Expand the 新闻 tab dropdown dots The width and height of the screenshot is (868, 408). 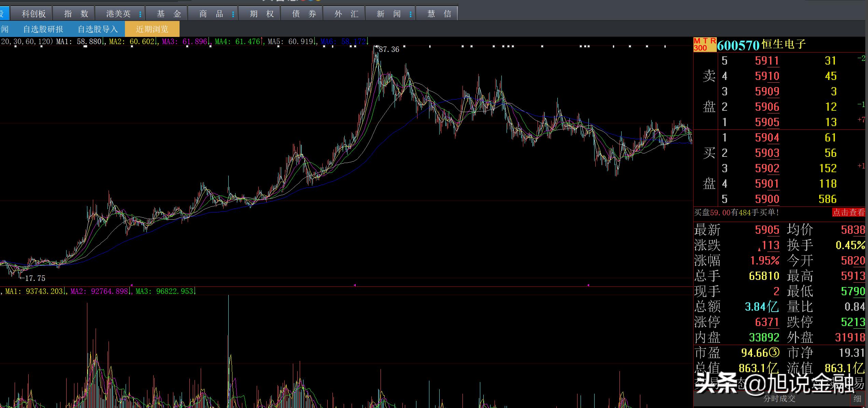tap(411, 14)
